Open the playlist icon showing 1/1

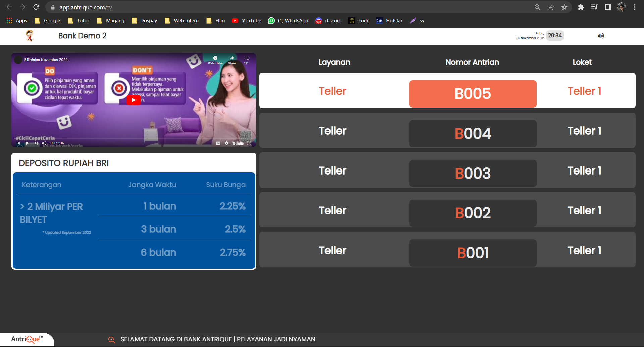(247, 58)
